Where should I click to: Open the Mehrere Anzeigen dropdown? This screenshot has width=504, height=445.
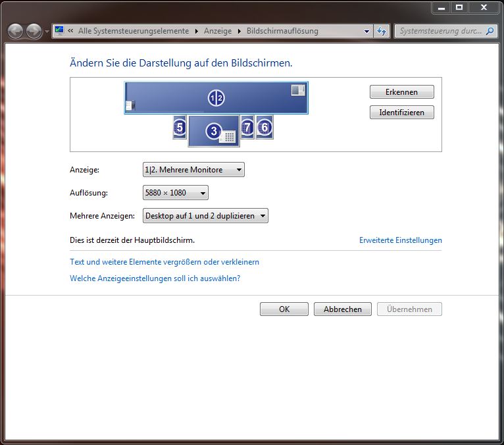pos(205,216)
